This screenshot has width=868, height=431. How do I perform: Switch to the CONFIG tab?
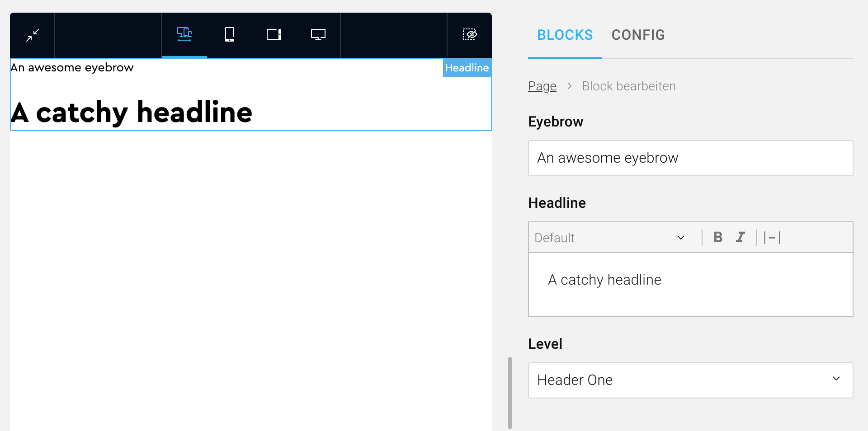(x=638, y=35)
